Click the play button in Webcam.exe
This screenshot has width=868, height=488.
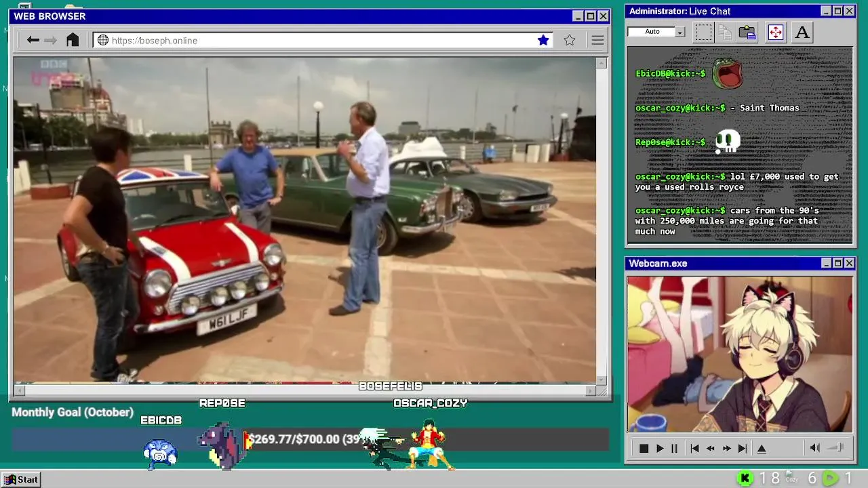(x=659, y=448)
